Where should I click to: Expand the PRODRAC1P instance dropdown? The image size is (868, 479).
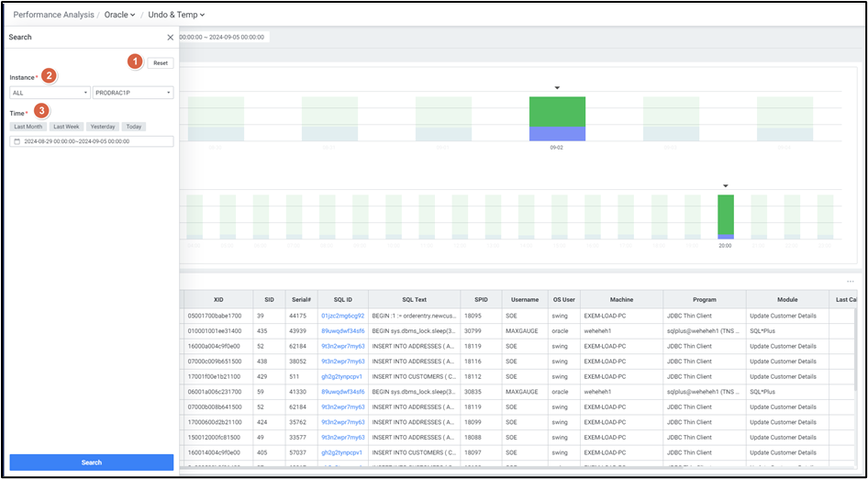coord(133,93)
